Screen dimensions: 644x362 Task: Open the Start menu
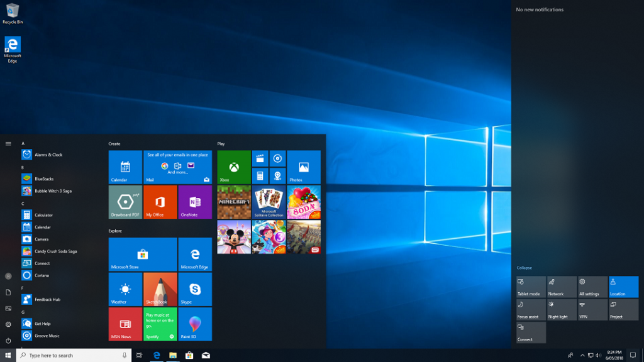pos(7,355)
